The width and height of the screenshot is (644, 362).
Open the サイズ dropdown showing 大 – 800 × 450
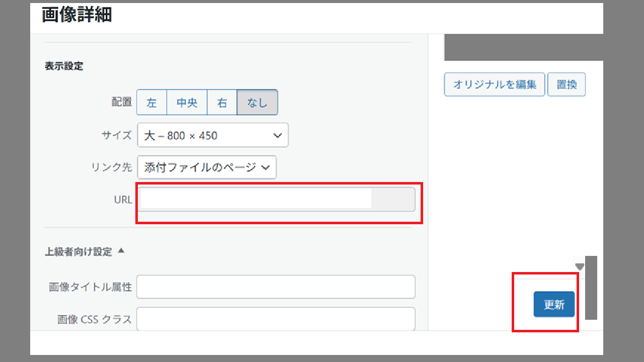pyautogui.click(x=213, y=135)
